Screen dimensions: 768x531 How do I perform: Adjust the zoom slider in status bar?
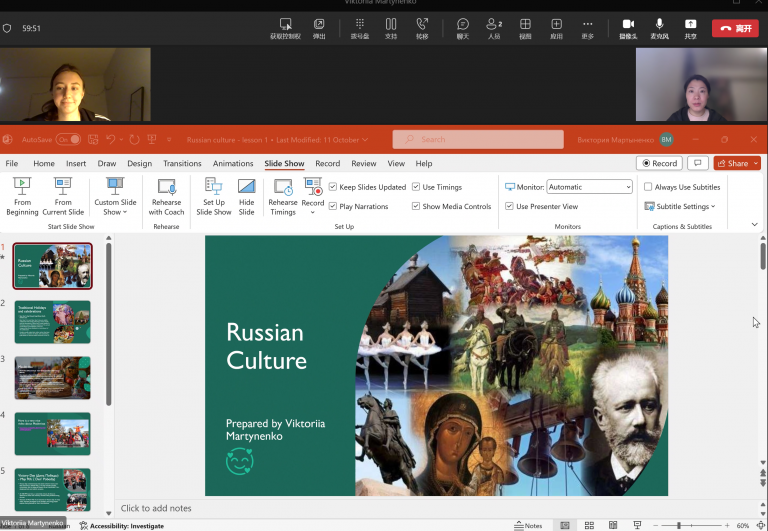(x=679, y=525)
